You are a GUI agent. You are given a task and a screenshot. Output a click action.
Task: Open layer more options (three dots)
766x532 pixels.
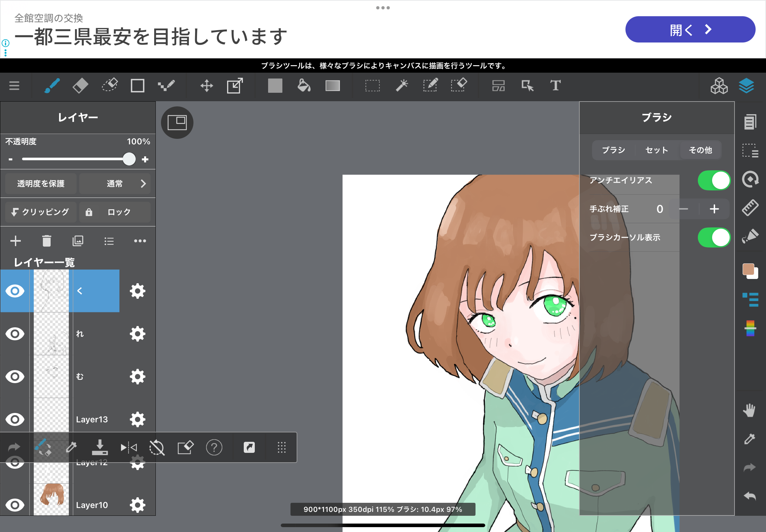[x=140, y=241]
